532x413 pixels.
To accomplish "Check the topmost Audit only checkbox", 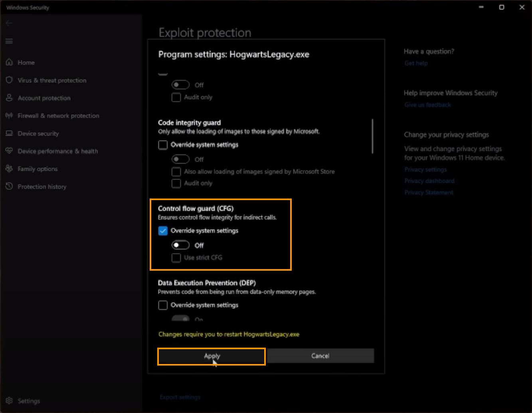I will point(176,97).
